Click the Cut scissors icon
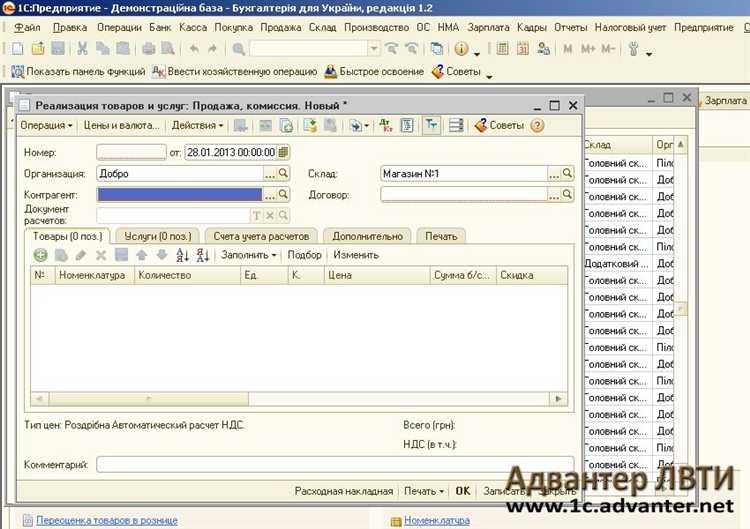This screenshot has height=529, width=750. pyautogui.click(x=82, y=48)
